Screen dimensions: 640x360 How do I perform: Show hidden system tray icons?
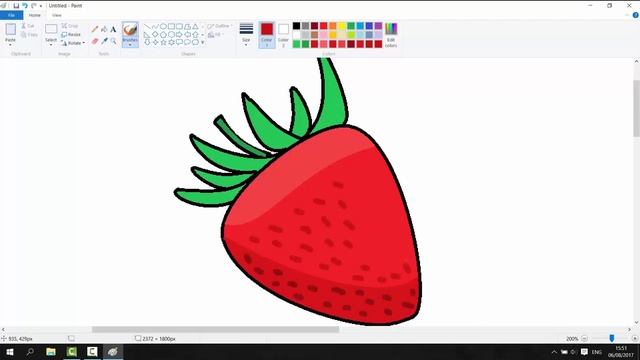coord(554,352)
